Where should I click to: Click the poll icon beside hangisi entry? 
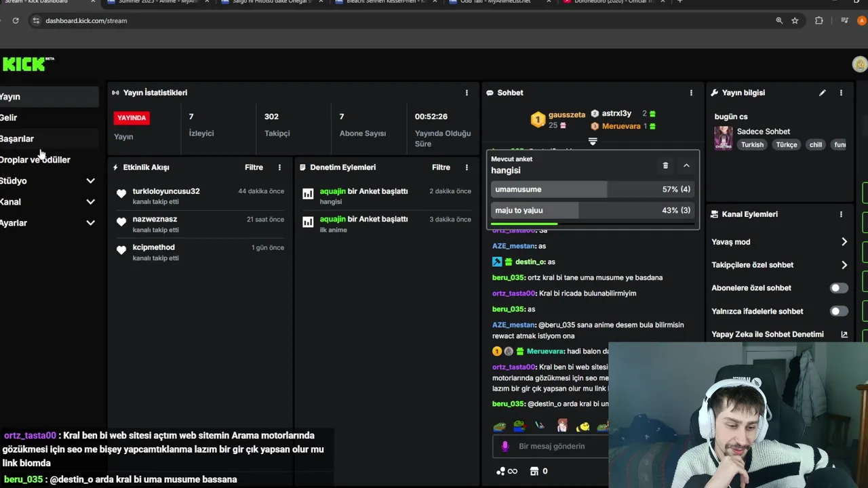tap(308, 194)
